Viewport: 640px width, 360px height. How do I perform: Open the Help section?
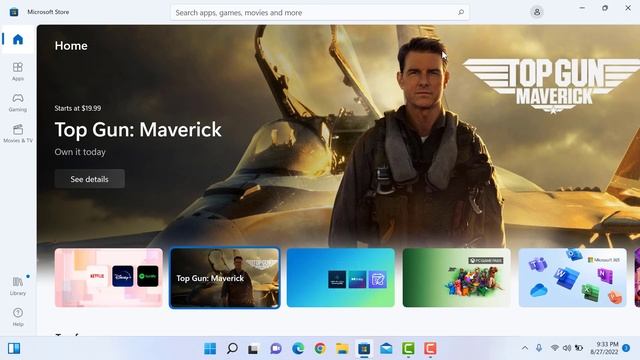(x=18, y=317)
